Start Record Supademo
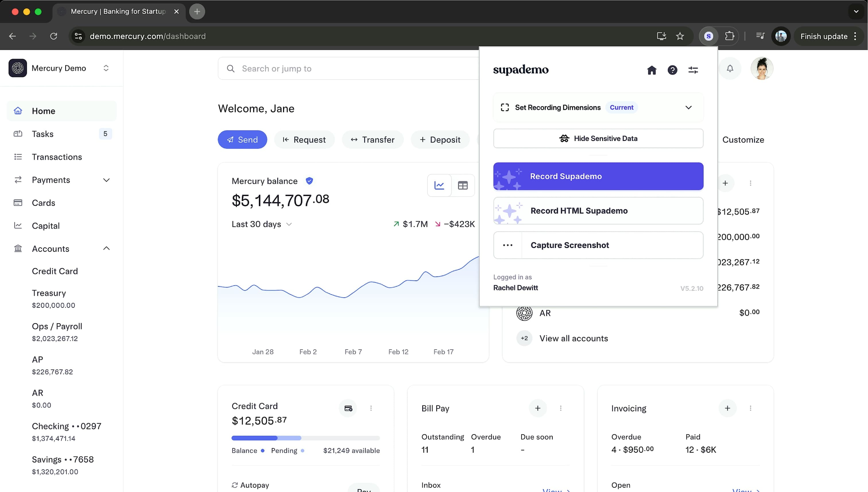 pyautogui.click(x=598, y=176)
